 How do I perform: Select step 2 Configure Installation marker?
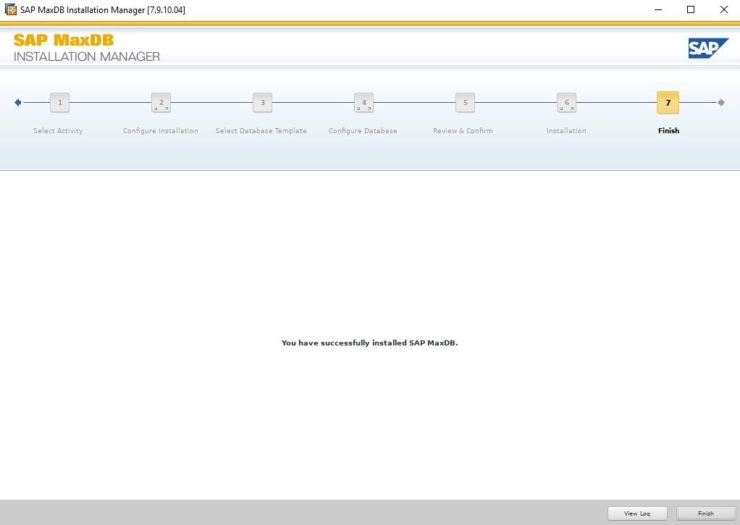click(161, 102)
